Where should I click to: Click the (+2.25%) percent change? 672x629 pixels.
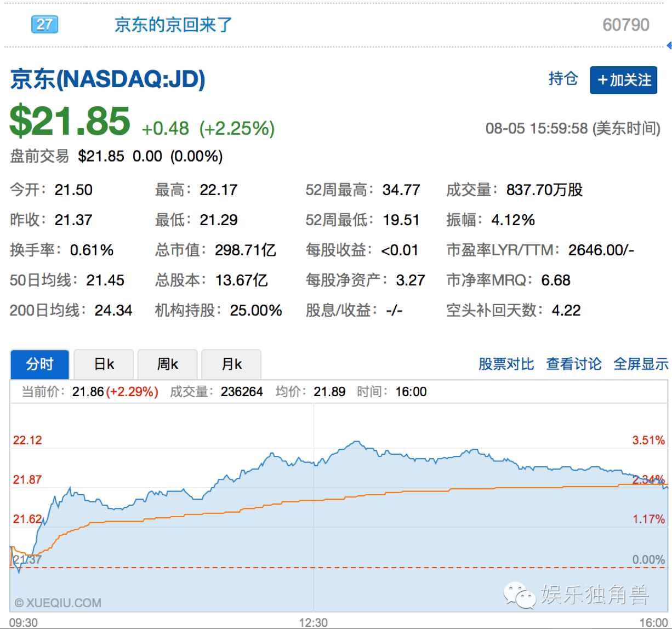(237, 129)
